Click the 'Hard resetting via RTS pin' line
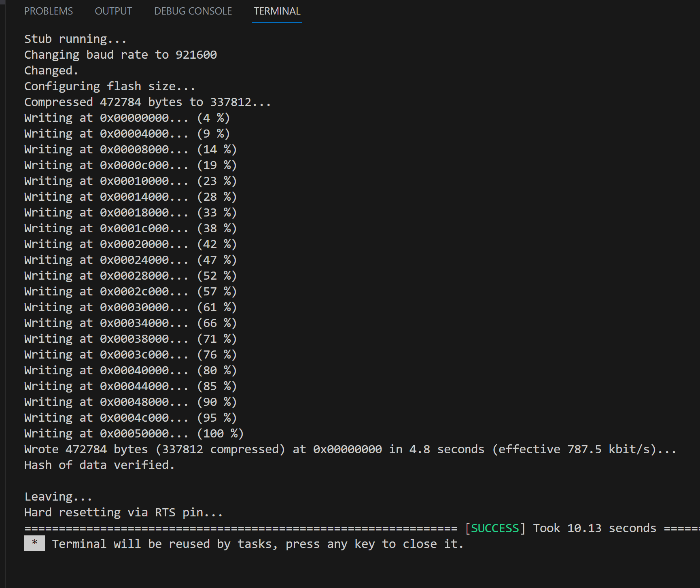700x588 pixels. (x=123, y=512)
